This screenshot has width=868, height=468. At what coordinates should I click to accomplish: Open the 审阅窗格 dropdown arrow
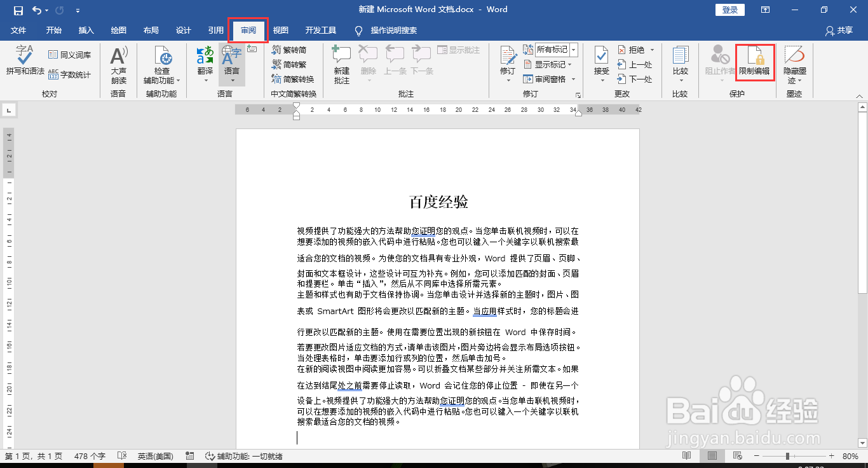[574, 79]
